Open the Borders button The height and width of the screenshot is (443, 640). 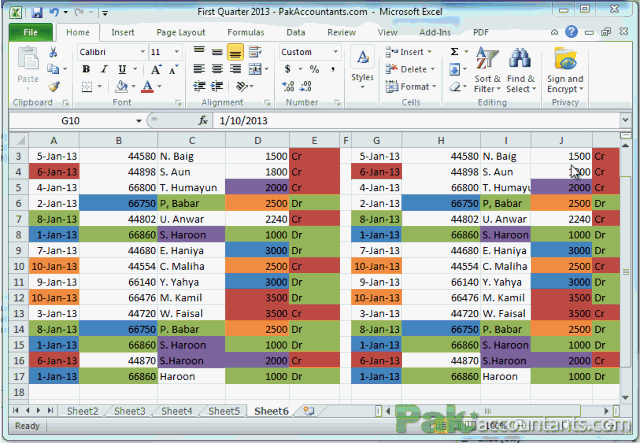[x=87, y=86]
